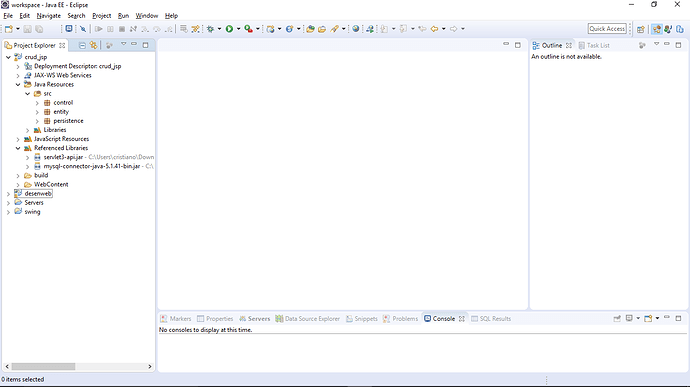Click the New Dynamic Web Project icon
690x387 pixels.
tap(271, 29)
